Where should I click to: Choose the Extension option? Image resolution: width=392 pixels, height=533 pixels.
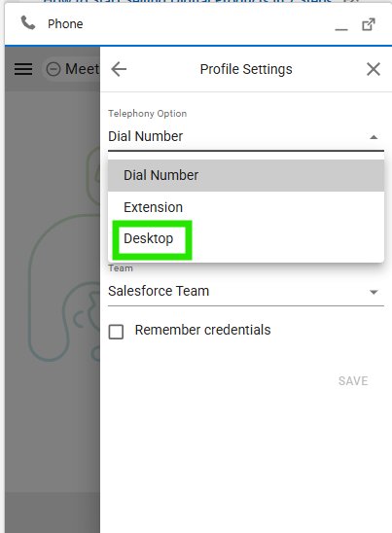246,207
